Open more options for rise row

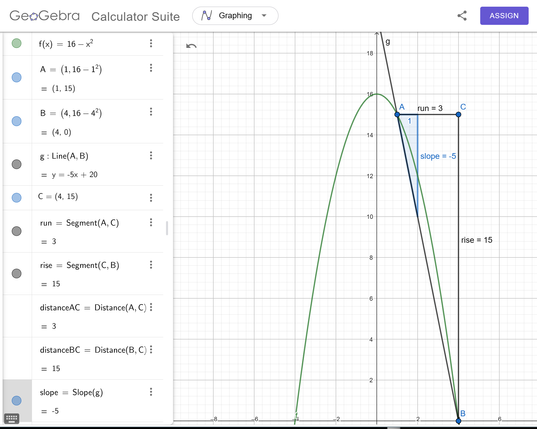[x=151, y=265]
